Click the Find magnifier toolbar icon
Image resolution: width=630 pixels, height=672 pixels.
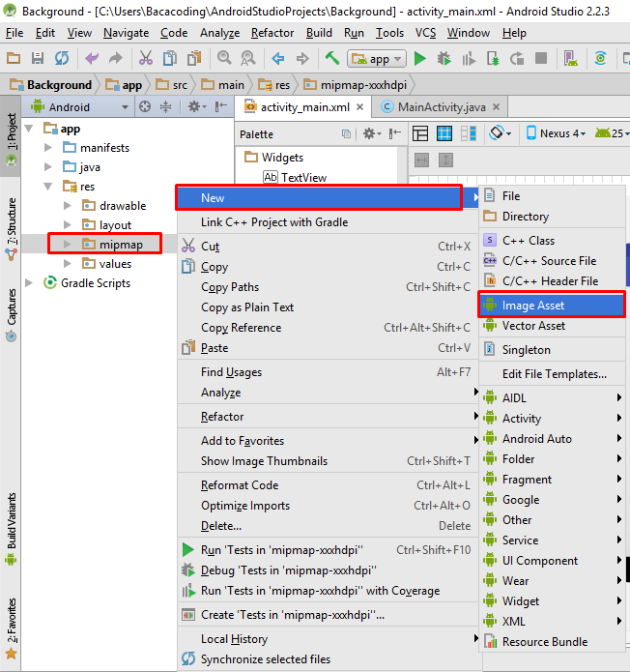click(x=224, y=57)
